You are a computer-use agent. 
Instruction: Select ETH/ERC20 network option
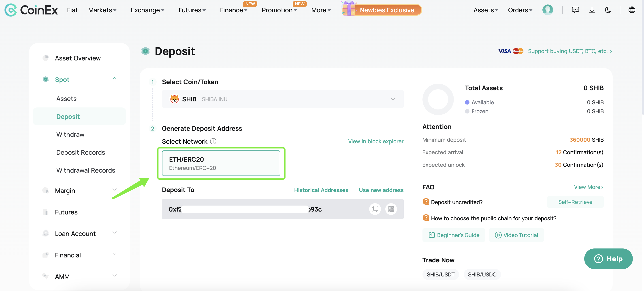click(x=221, y=163)
